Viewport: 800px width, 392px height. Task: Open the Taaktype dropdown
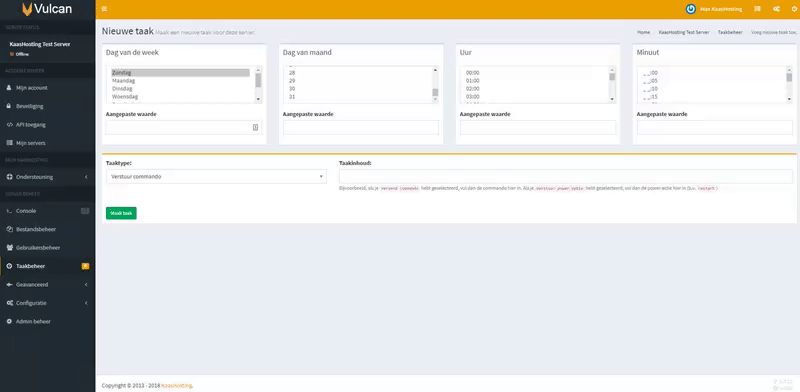pyautogui.click(x=216, y=177)
